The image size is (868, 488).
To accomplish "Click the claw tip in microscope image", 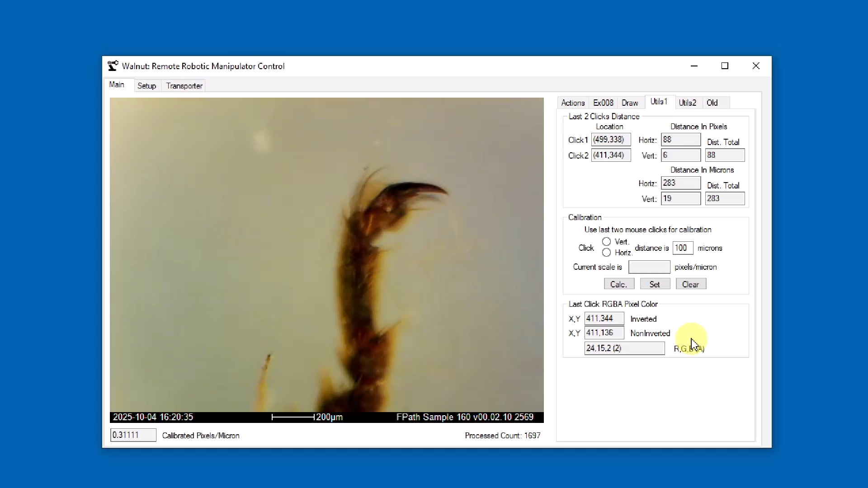I will point(446,192).
